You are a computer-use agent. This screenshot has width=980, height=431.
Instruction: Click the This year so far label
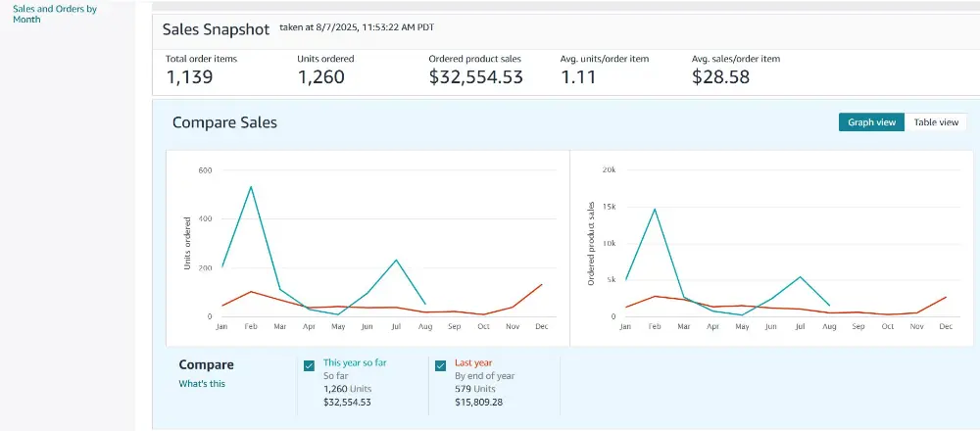355,362
